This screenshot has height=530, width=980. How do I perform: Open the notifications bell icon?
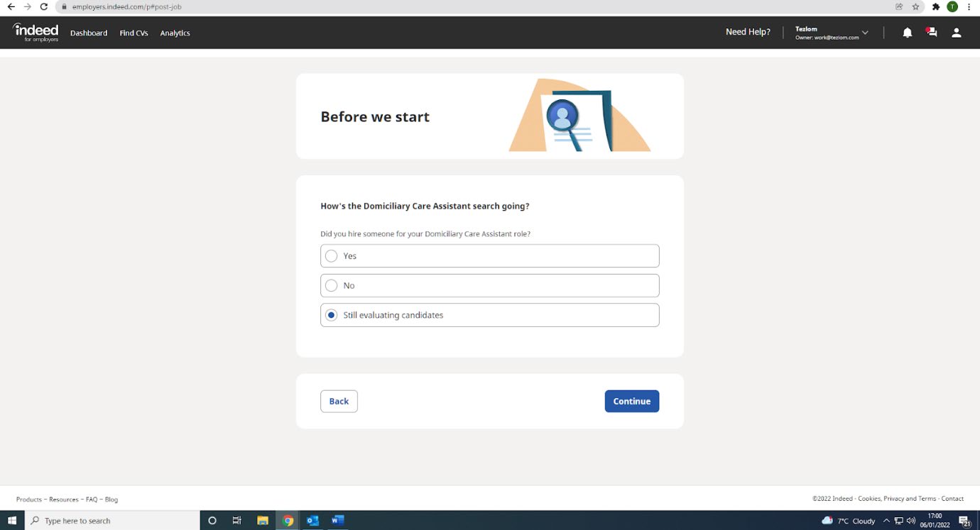coord(907,33)
